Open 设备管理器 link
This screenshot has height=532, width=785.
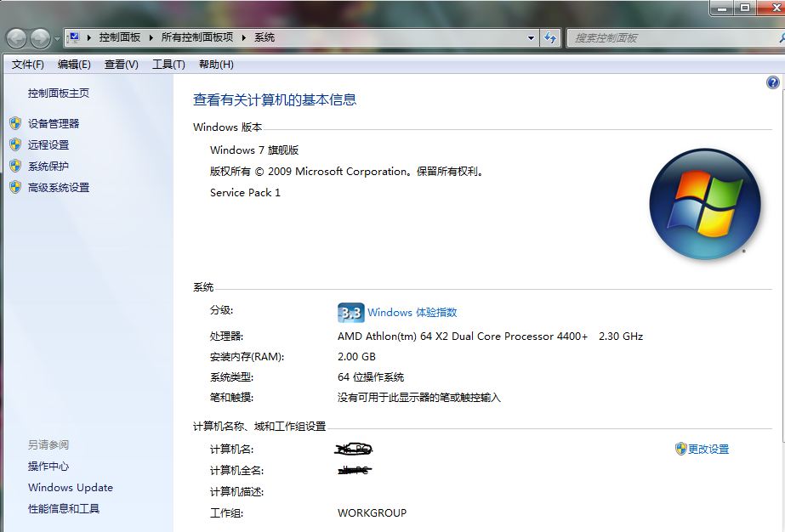tap(54, 123)
